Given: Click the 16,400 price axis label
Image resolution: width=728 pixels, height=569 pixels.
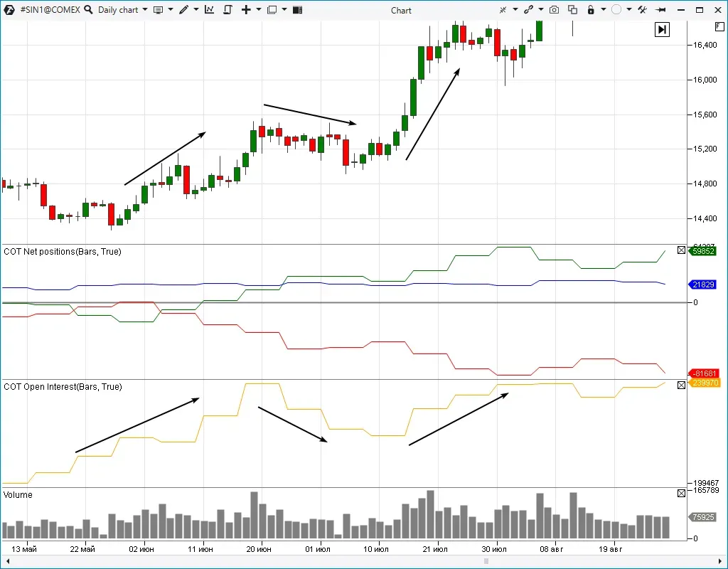Looking at the screenshot, I should tap(705, 45).
